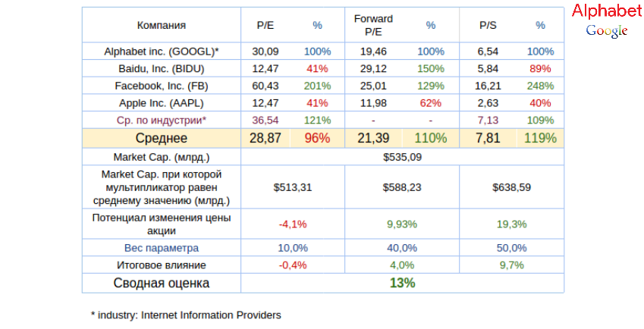Select the Apple Inc. (AAPL) row label
644x329 pixels.
click(x=161, y=102)
